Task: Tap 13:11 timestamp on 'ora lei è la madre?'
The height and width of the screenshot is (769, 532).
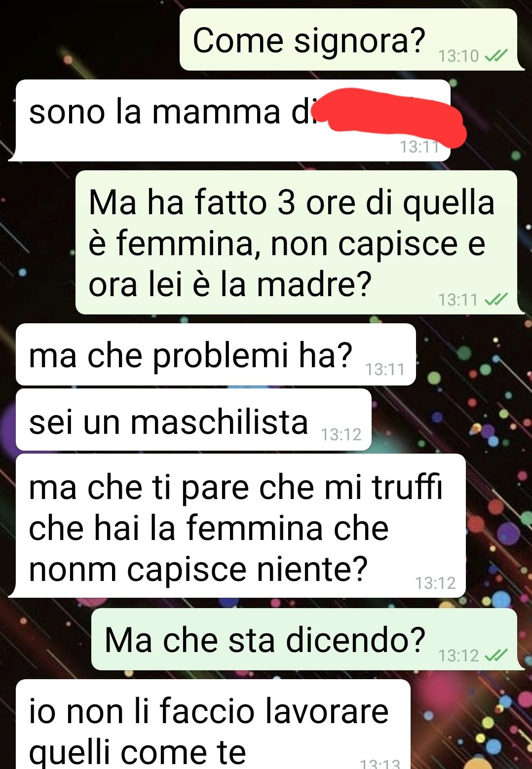Action: (x=458, y=300)
